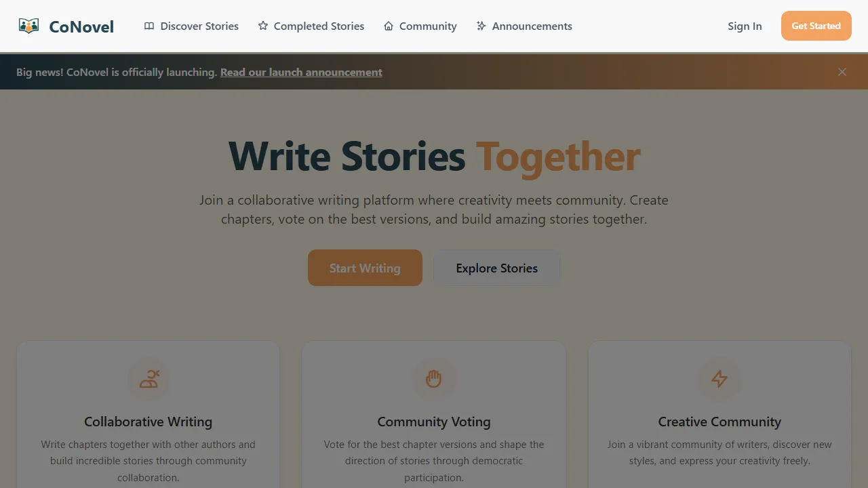Click the Announcements sparkle icon

tap(480, 26)
